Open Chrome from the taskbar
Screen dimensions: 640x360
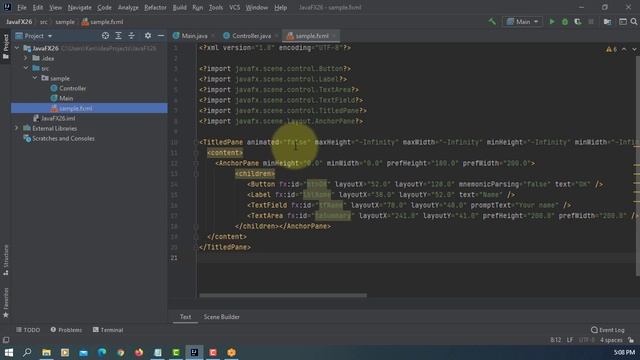[x=120, y=352]
